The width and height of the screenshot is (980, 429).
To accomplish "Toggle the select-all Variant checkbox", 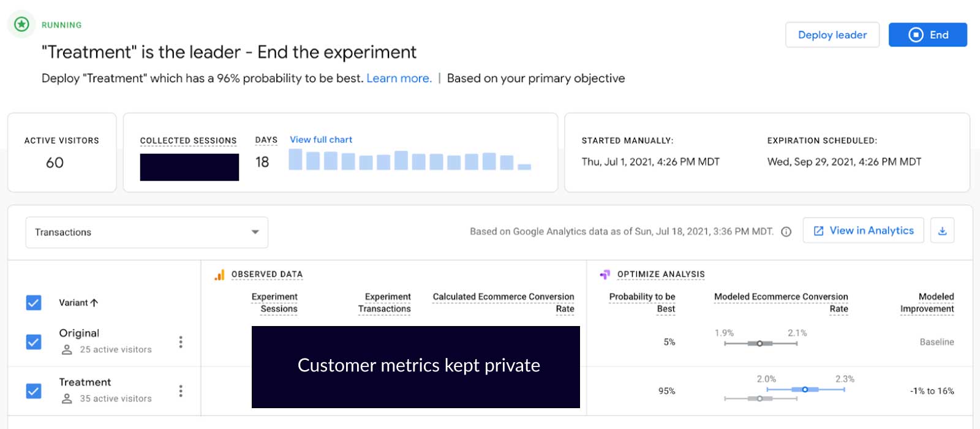I will click(34, 303).
